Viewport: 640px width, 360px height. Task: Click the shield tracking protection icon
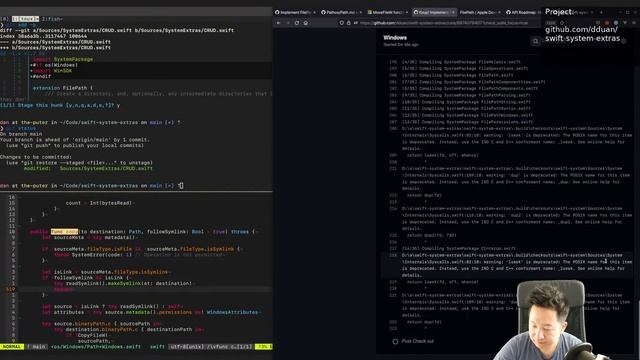(x=342, y=23)
